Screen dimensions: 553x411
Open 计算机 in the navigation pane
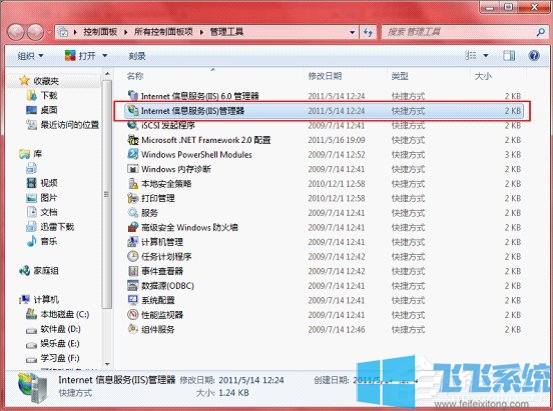click(x=46, y=300)
